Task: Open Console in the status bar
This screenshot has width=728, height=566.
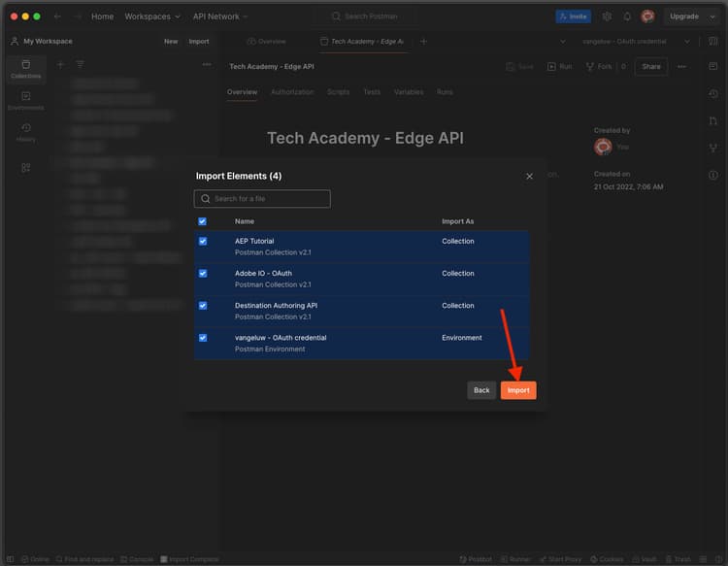Action: tap(137, 559)
